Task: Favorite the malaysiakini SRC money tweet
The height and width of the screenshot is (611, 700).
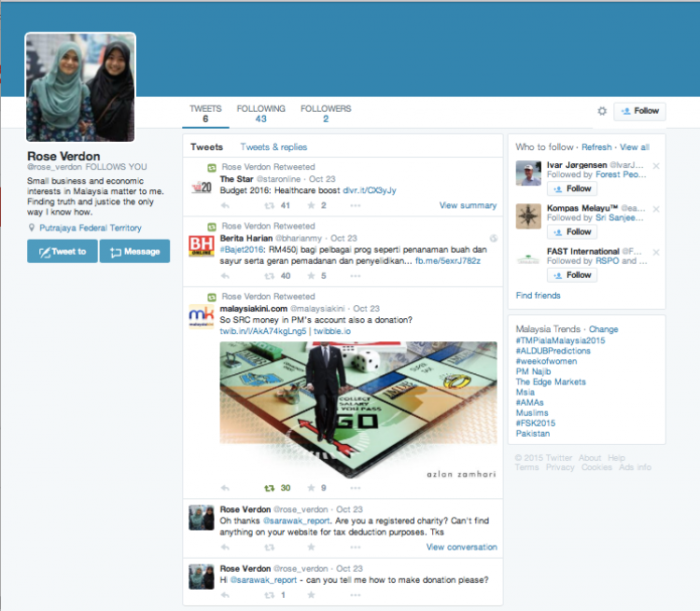Action: pyautogui.click(x=311, y=488)
